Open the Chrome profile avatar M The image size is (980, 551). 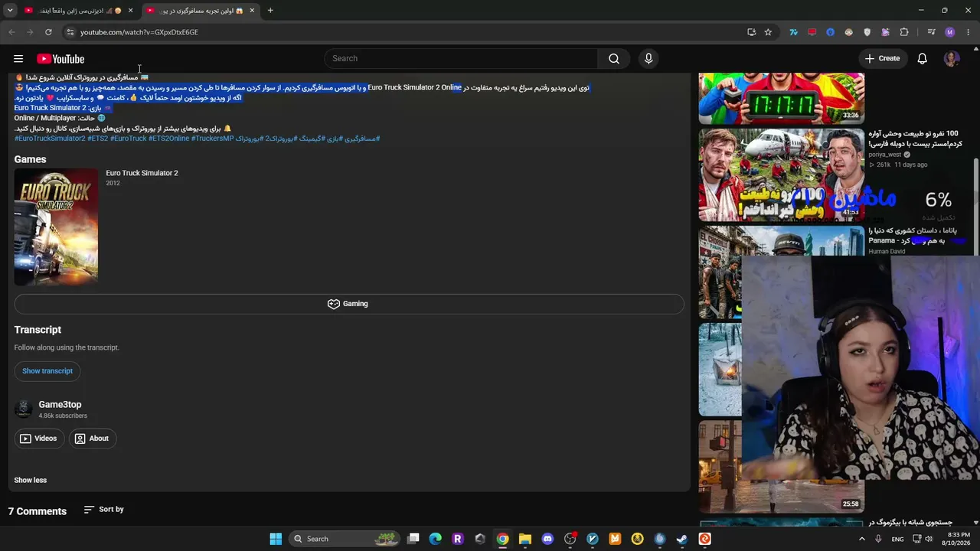[x=950, y=32]
